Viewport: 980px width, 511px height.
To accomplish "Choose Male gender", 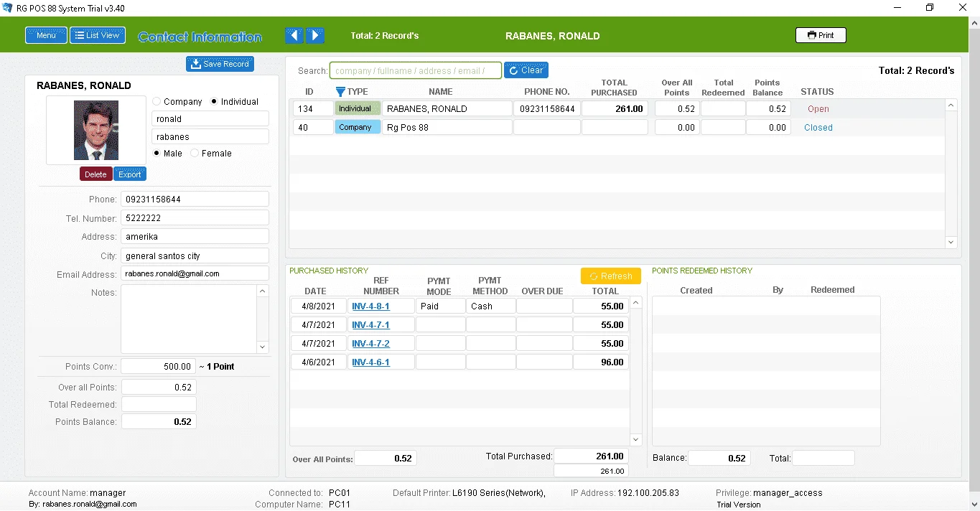I will pos(157,154).
